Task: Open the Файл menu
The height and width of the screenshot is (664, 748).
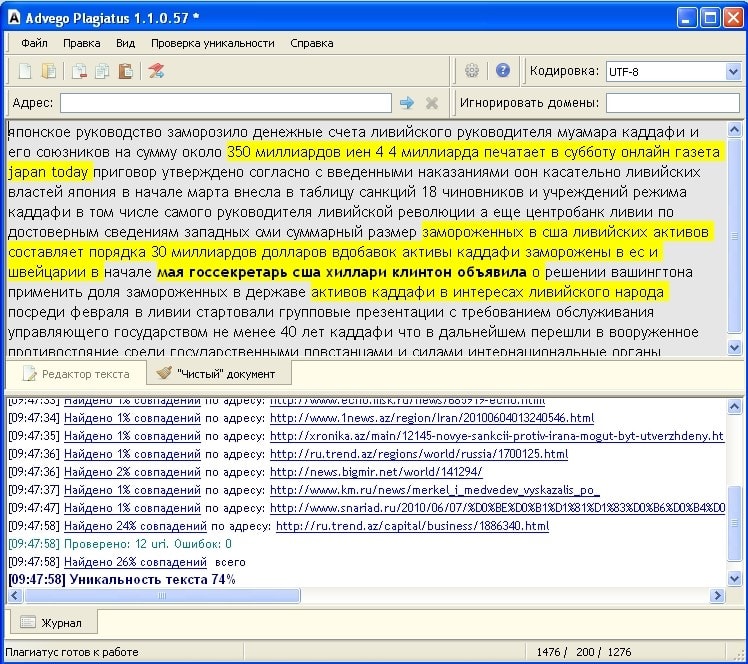Action: 34,43
